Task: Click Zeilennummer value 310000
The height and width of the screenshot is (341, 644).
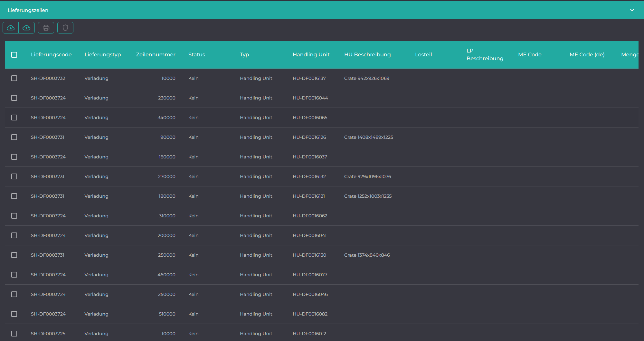Action: 167,216
